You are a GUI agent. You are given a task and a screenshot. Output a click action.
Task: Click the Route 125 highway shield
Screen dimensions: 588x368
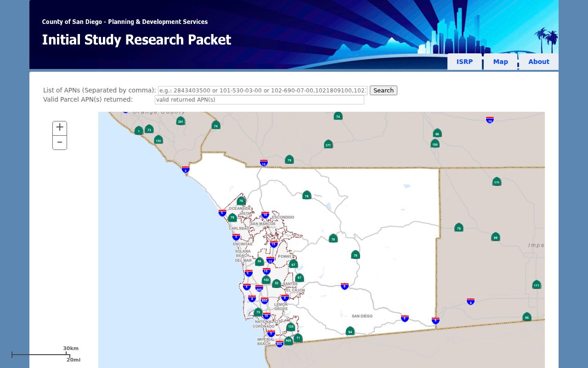click(x=290, y=327)
